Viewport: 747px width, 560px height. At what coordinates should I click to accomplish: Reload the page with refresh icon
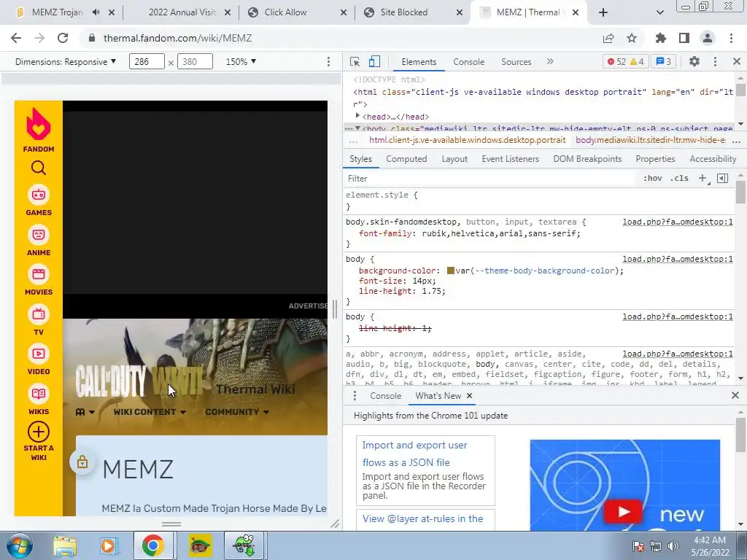coord(63,38)
